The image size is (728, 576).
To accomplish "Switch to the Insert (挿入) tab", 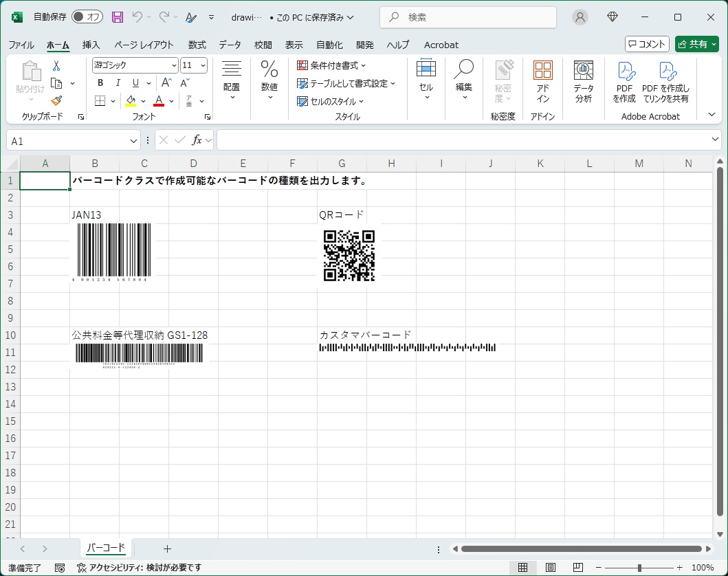I will 91,45.
